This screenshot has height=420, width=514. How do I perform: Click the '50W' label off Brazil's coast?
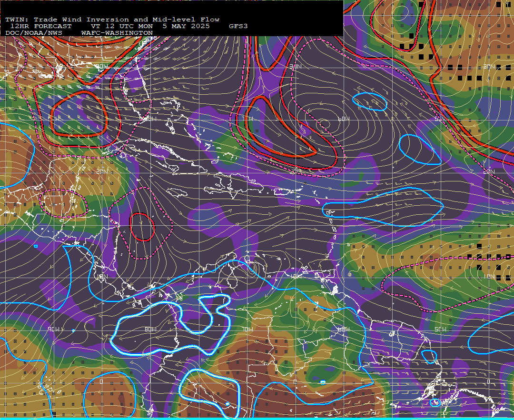[441, 329]
